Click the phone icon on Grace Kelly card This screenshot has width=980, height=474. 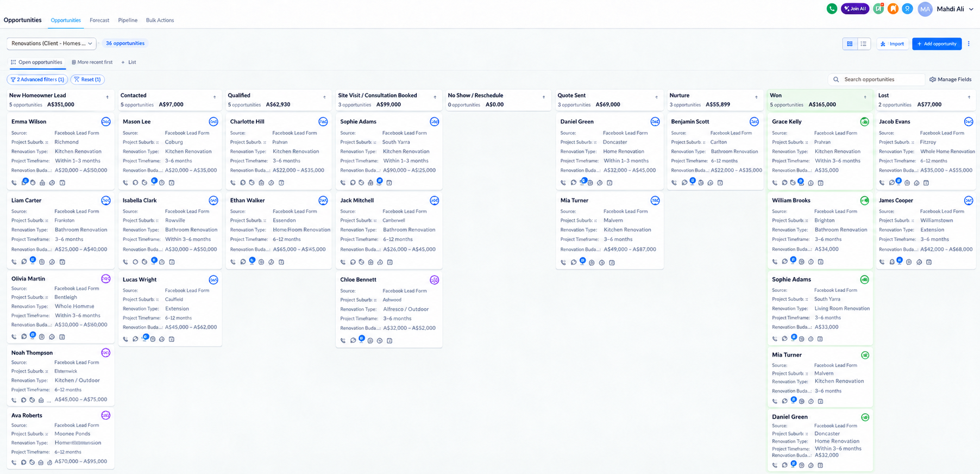click(x=775, y=183)
